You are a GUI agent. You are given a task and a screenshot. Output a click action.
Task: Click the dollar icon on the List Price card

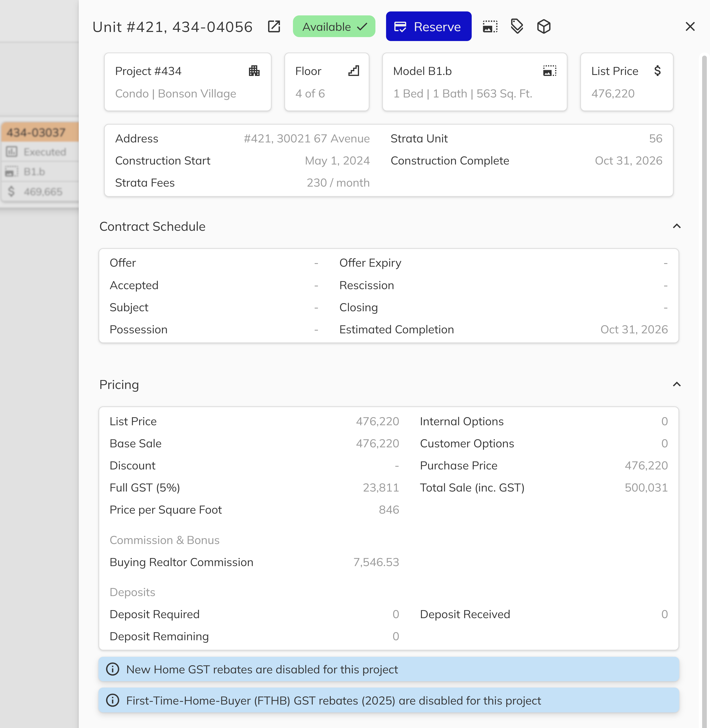[x=658, y=71]
